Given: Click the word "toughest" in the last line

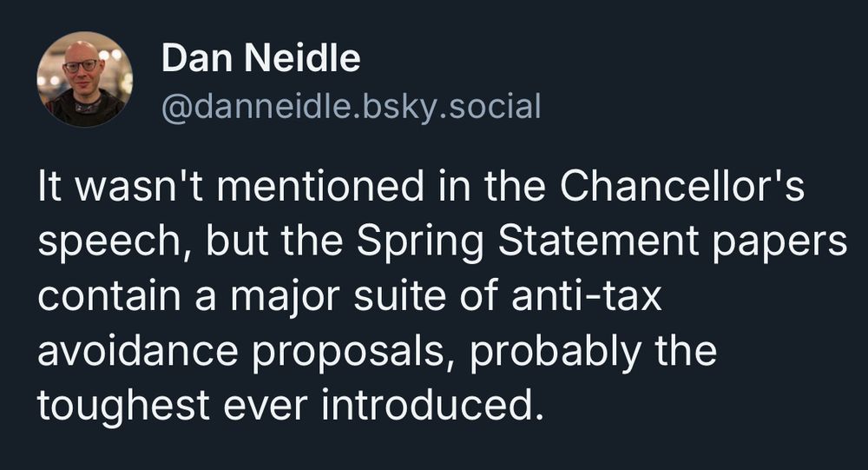Looking at the screenshot, I should click(123, 407).
